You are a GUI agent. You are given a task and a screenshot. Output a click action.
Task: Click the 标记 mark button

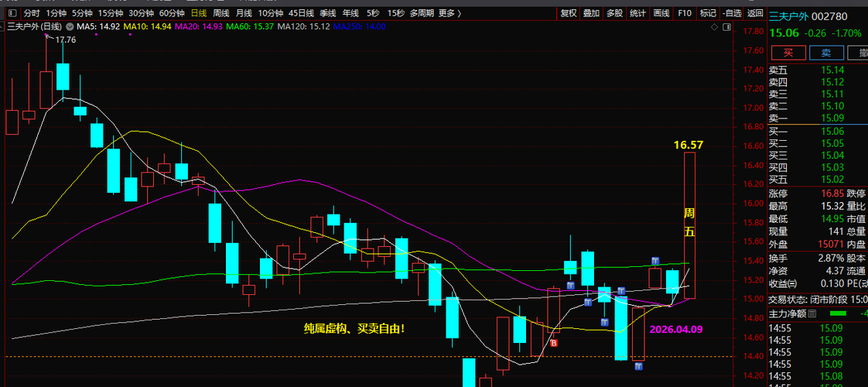click(x=707, y=13)
